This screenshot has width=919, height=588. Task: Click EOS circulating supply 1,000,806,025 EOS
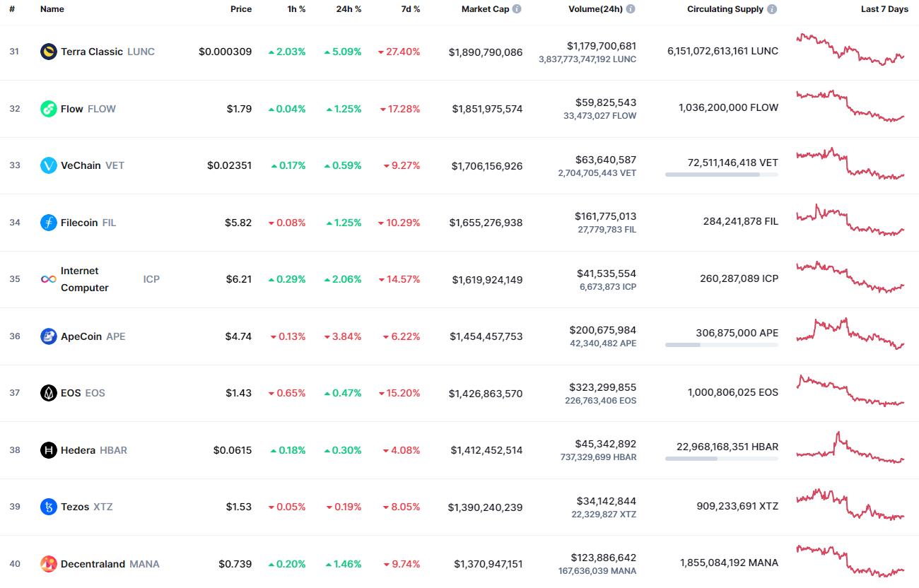click(733, 392)
